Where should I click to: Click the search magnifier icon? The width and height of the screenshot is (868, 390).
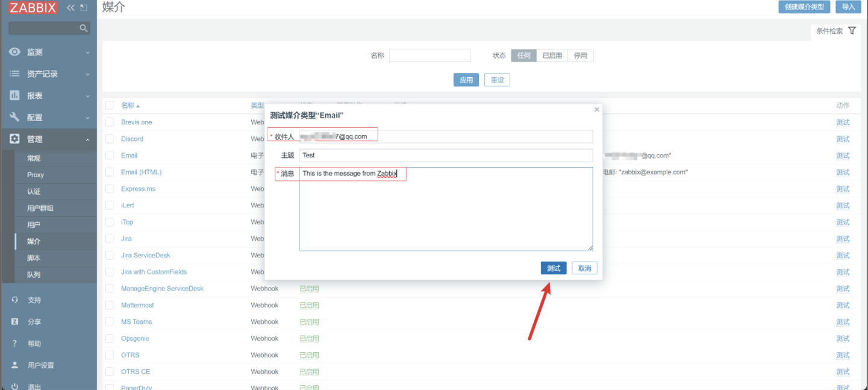(x=84, y=28)
